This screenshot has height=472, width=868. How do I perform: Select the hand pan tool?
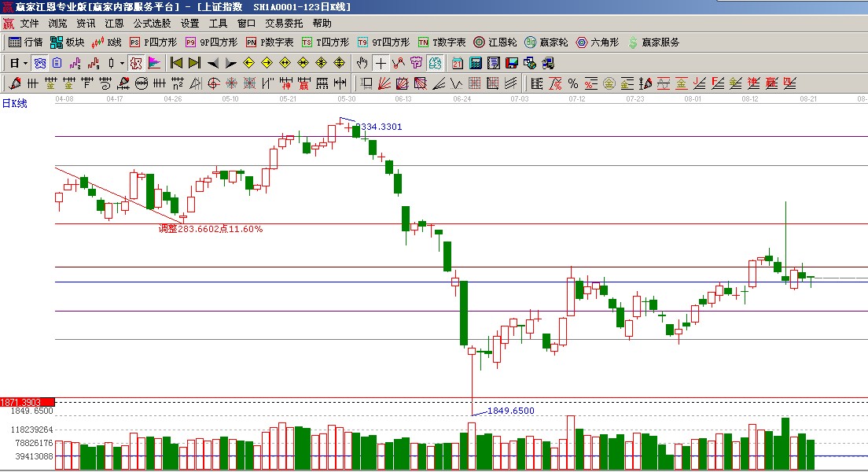coord(362,63)
